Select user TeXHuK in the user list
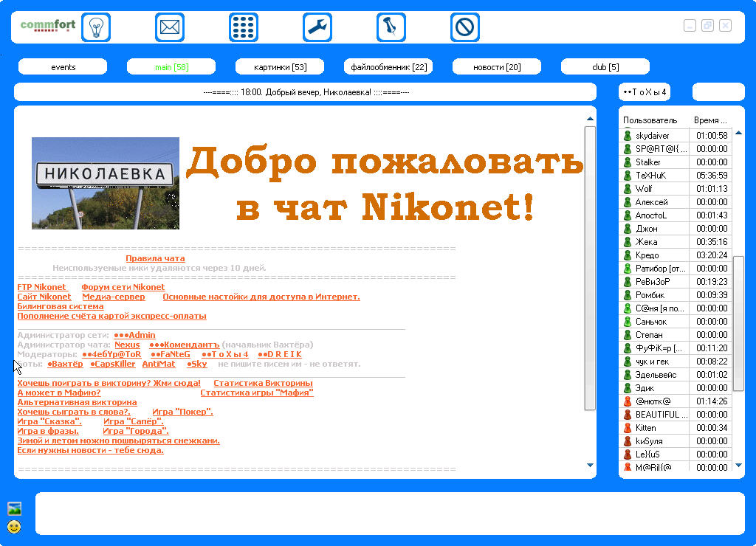Image resolution: width=756 pixels, height=546 pixels. pos(650,176)
